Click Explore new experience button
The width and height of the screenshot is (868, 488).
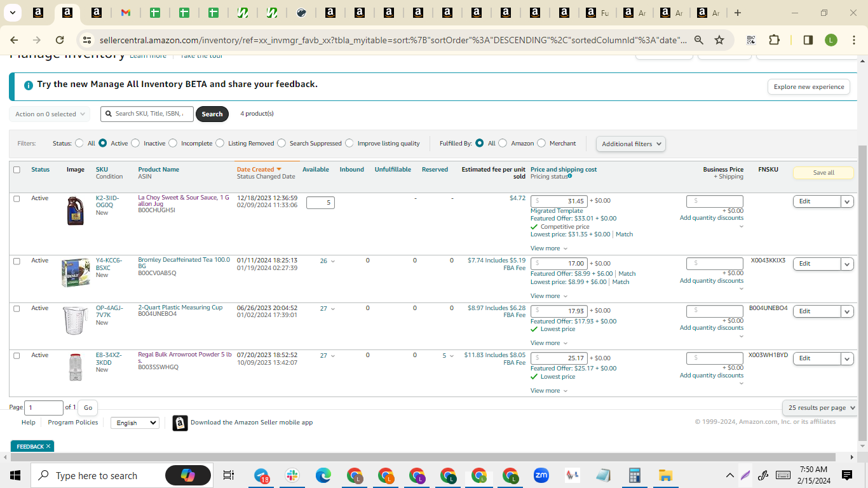(x=809, y=87)
